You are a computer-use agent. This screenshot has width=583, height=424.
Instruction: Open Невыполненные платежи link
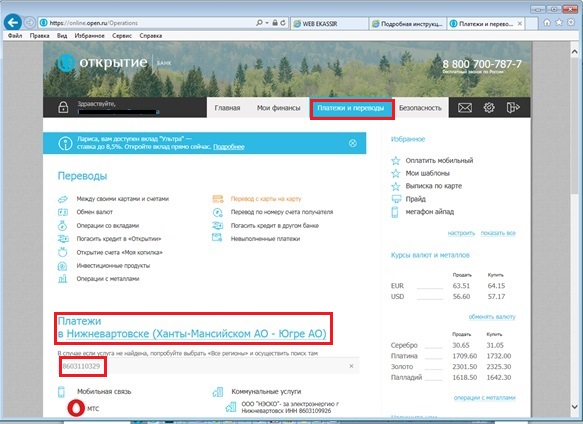click(265, 239)
